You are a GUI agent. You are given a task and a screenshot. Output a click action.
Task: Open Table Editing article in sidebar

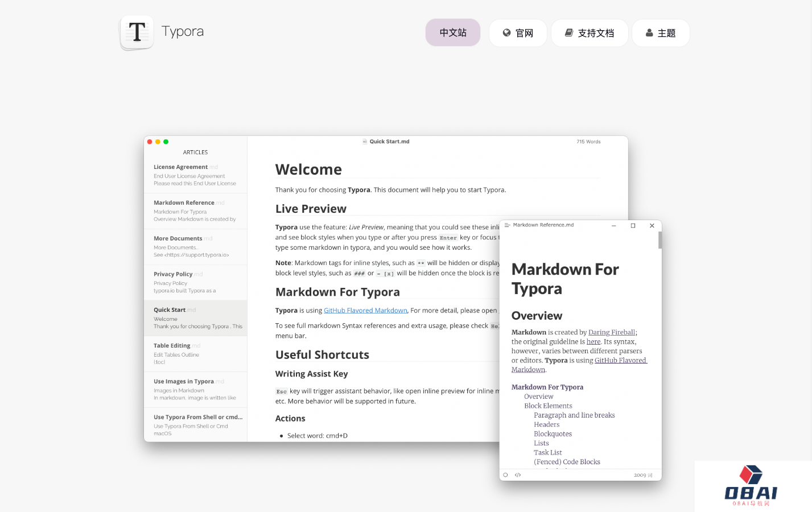(195, 354)
